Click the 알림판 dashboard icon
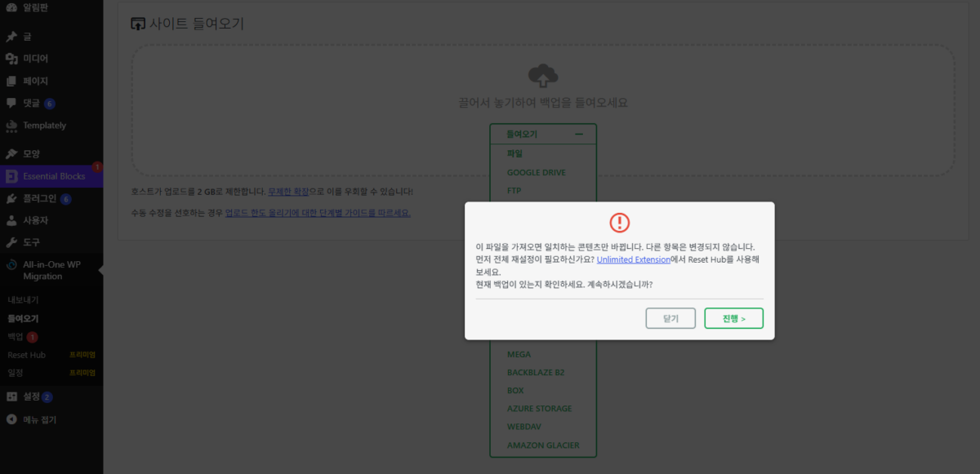The width and height of the screenshot is (980, 474). (11, 7)
